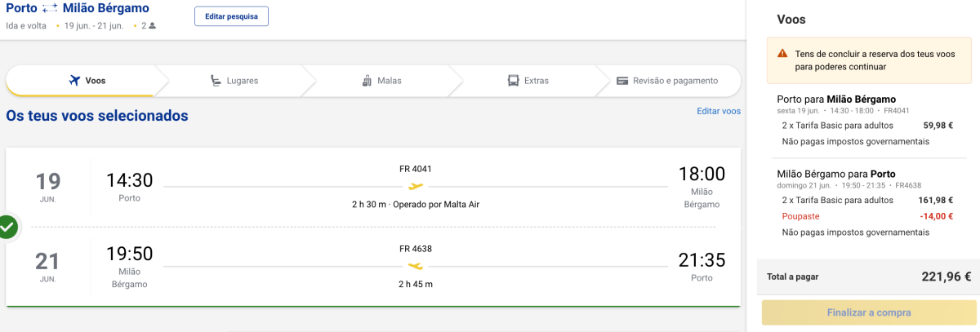Select the 14:30 Porto departure flight row
This screenshot has width=980, height=332.
[x=373, y=187]
